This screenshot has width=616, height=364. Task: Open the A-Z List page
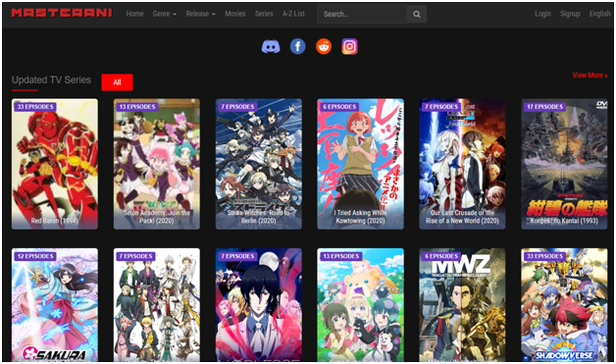pyautogui.click(x=293, y=14)
